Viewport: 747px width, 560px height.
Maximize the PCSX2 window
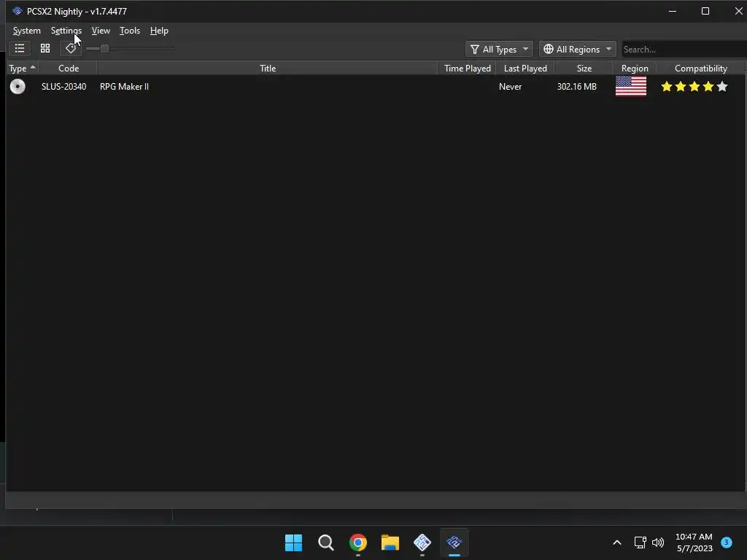coord(705,11)
